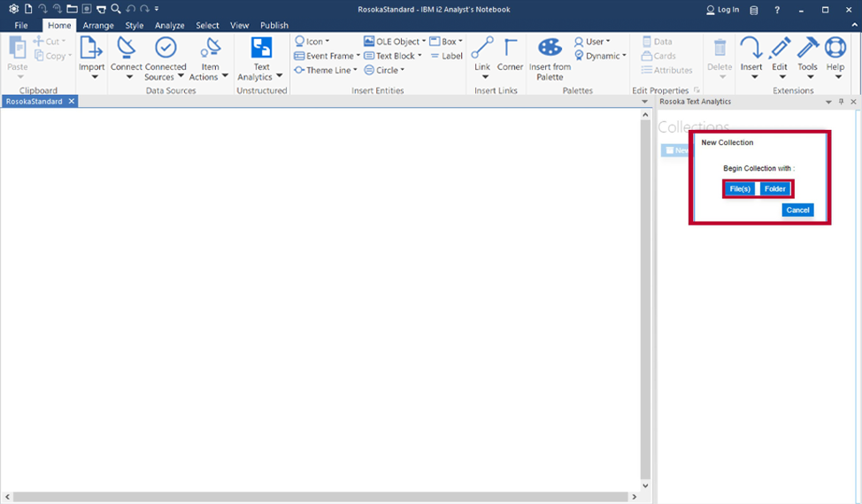Screen dimensions: 862x504
Task: Expand the OLE Object dropdown
Action: click(424, 42)
